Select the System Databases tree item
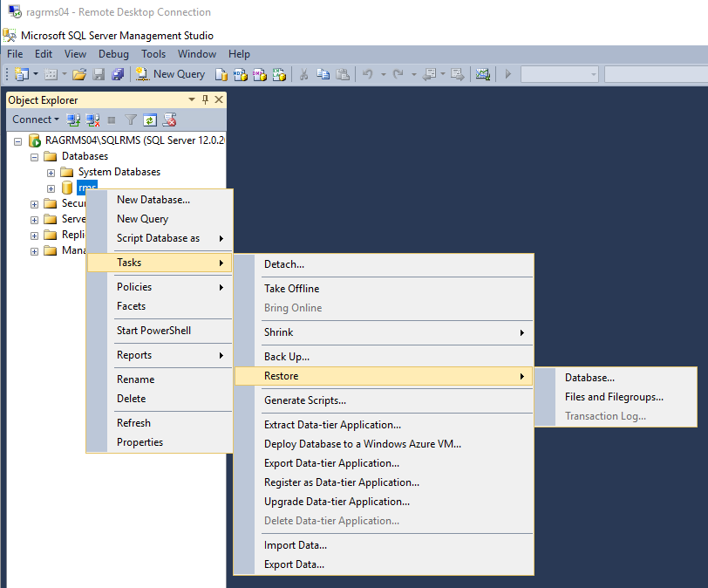 119,172
